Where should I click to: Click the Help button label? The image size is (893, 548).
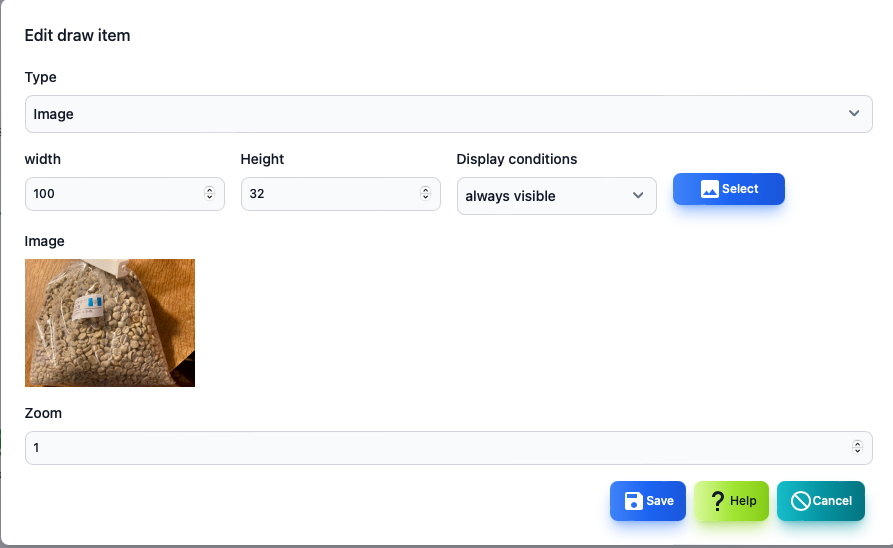tap(743, 501)
